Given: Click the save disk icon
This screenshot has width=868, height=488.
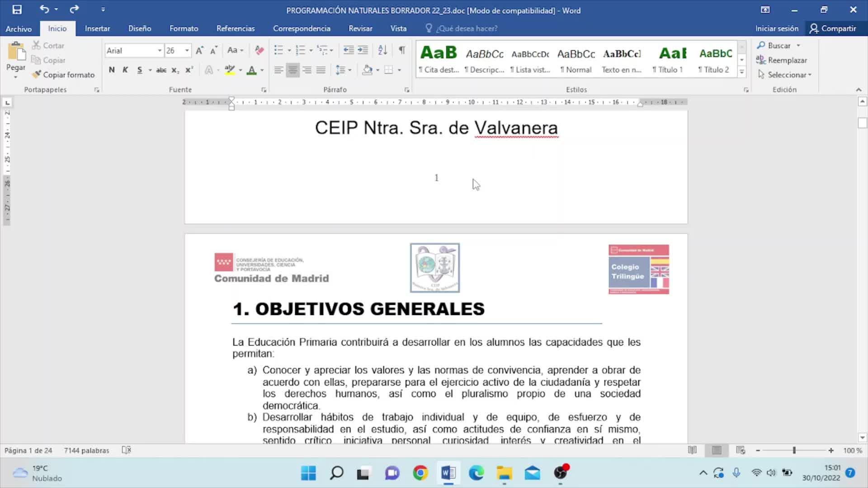Looking at the screenshot, I should pos(17,9).
